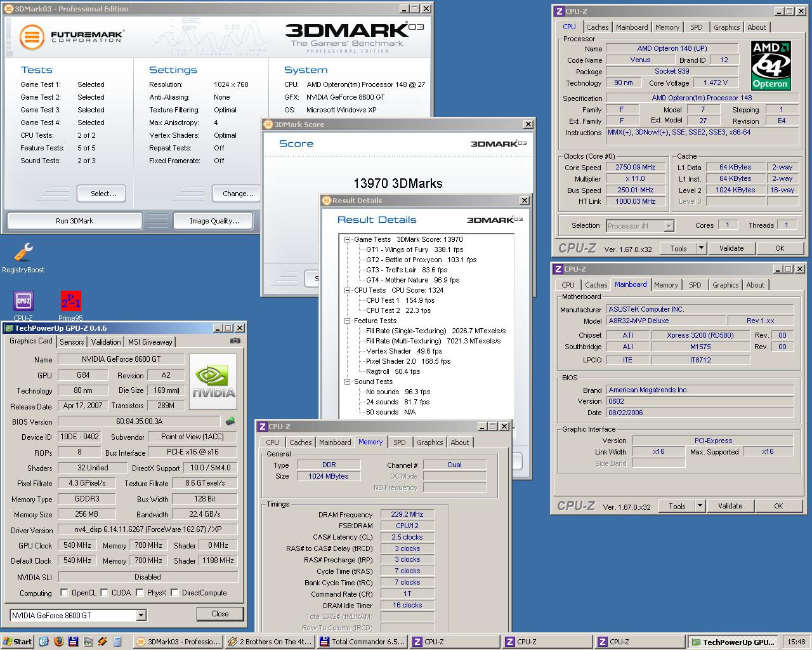Switch to Caches tab in CPU-Z CPU window
Viewport: 812px width, 650px height.
pyautogui.click(x=597, y=27)
